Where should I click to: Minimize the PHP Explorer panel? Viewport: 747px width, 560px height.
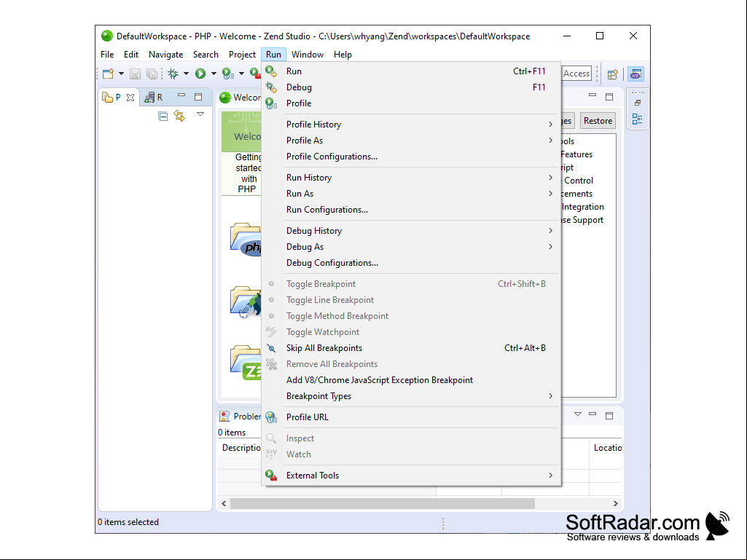(x=181, y=95)
